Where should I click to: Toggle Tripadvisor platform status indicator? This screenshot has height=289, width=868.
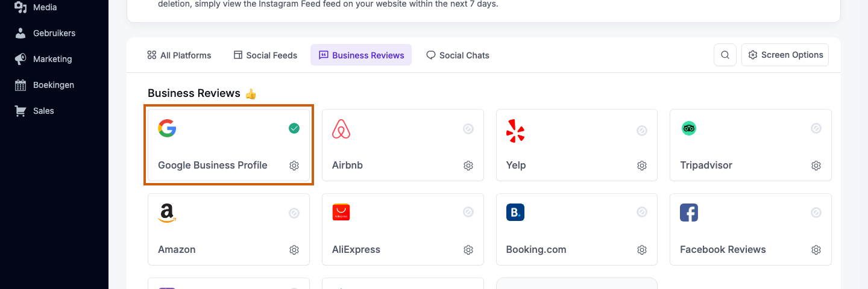pyautogui.click(x=816, y=128)
